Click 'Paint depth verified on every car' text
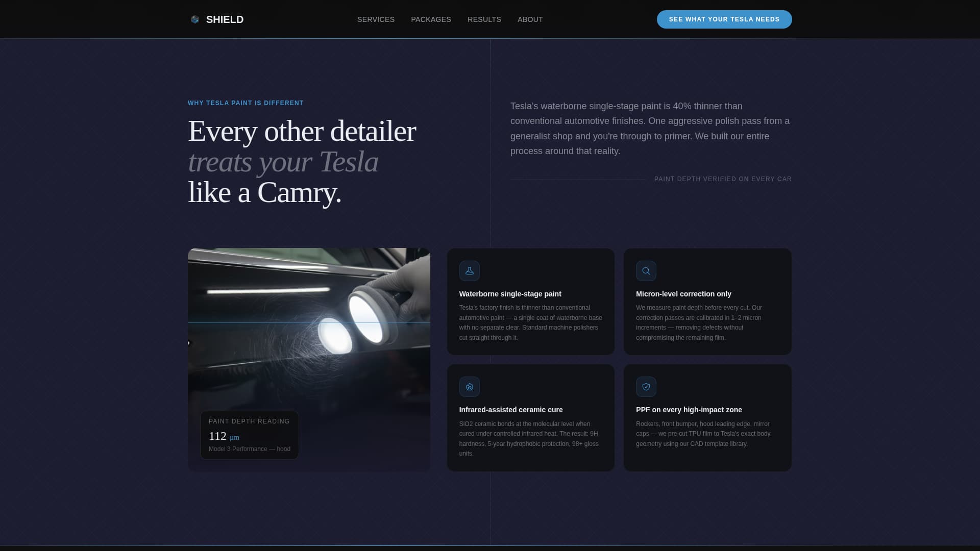Viewport: 980px width, 551px height. pyautogui.click(x=723, y=179)
